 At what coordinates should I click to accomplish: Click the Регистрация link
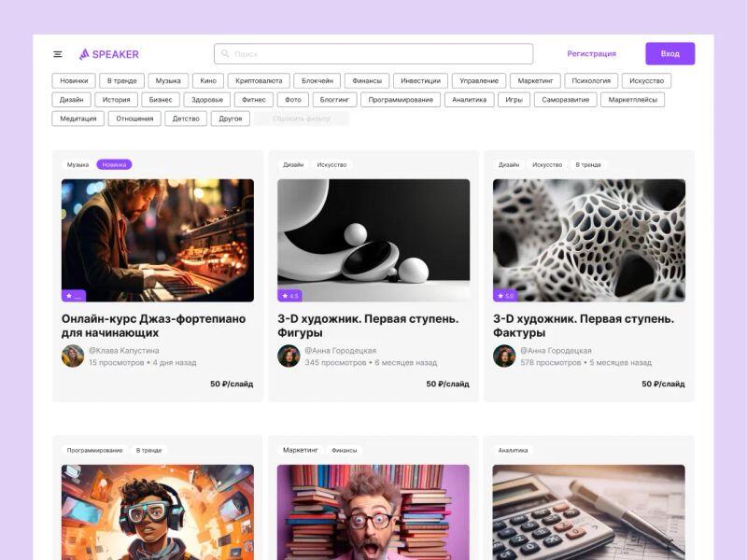coord(591,54)
